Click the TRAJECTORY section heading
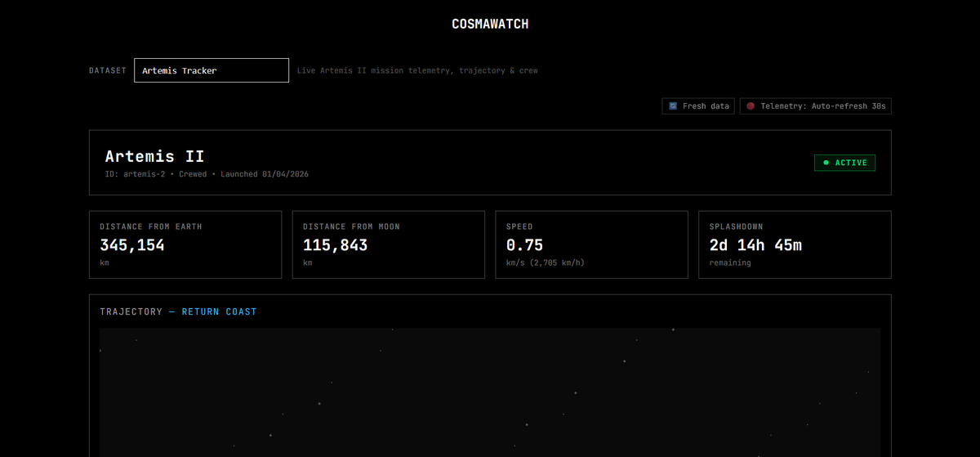Viewport: 980px width, 457px height. point(131,311)
